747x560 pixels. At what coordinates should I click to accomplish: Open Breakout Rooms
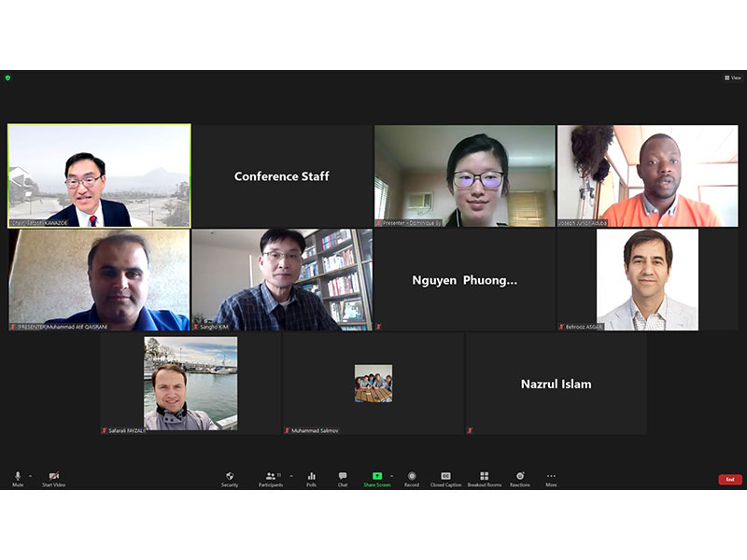[485, 476]
